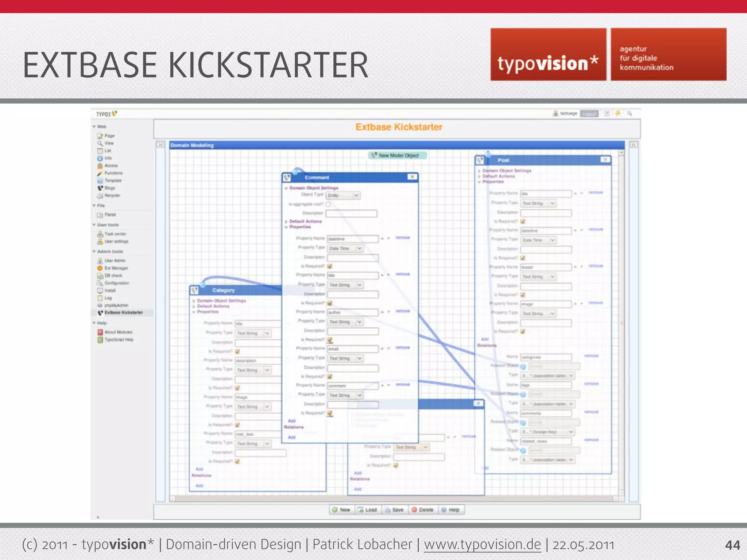The height and width of the screenshot is (560, 747).
Task: Open About Modules help entry
Action: 115,332
